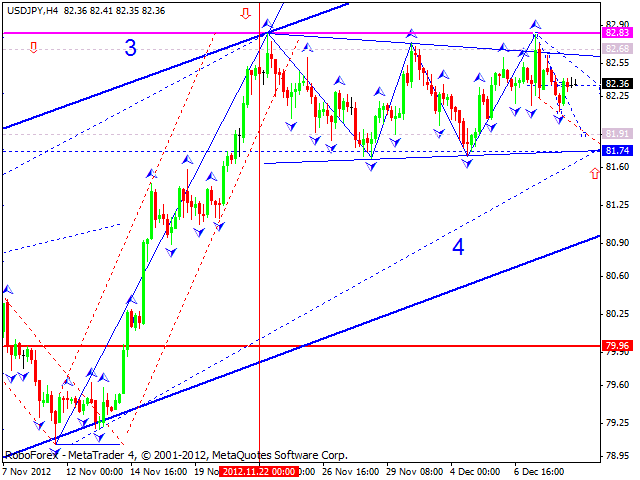Click the blue 81.74 price tag
This screenshot has height=480, width=640.
617,150
